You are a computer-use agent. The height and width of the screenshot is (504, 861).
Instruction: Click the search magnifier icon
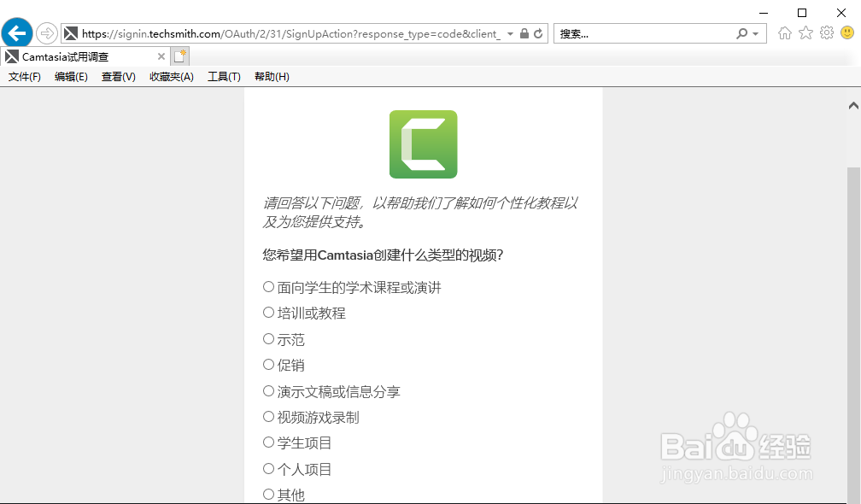click(x=741, y=33)
